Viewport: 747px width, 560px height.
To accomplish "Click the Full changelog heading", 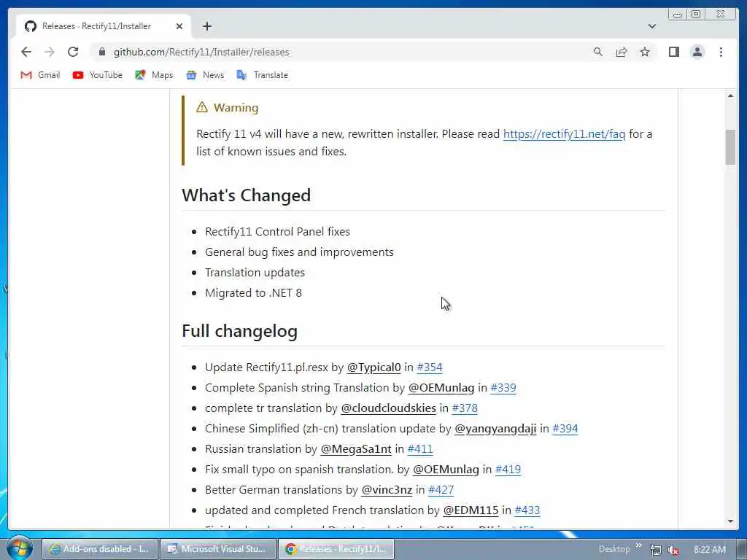I will (x=239, y=332).
